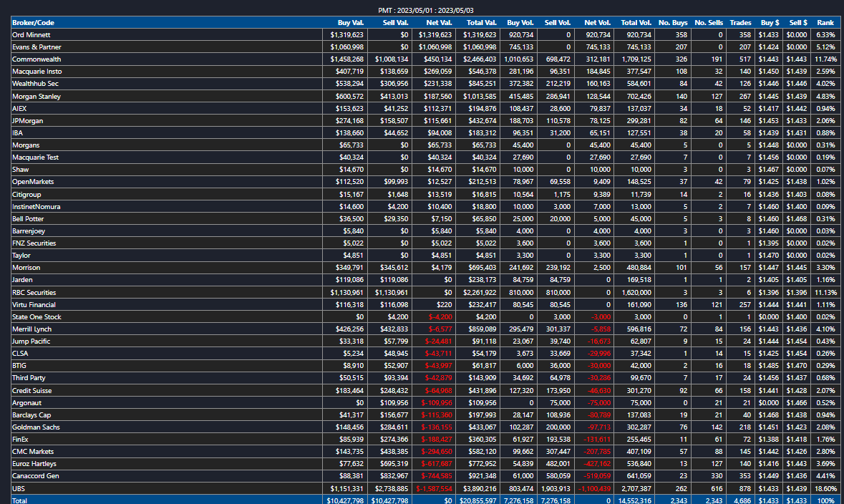Screen dimensions: 844x504
Task: Click the Third Party broker name
Action: coord(29,377)
